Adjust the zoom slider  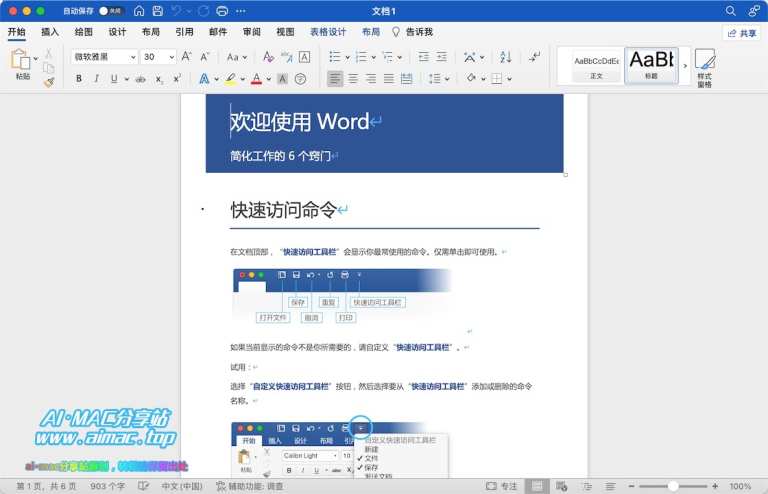673,486
